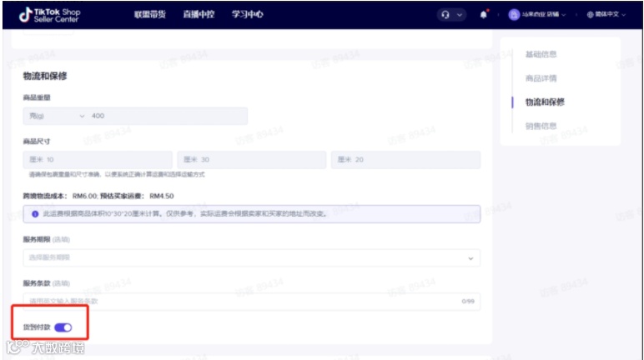Click the RM4.50 estimated buyer shipping value
644x360 pixels.
pyautogui.click(x=161, y=196)
